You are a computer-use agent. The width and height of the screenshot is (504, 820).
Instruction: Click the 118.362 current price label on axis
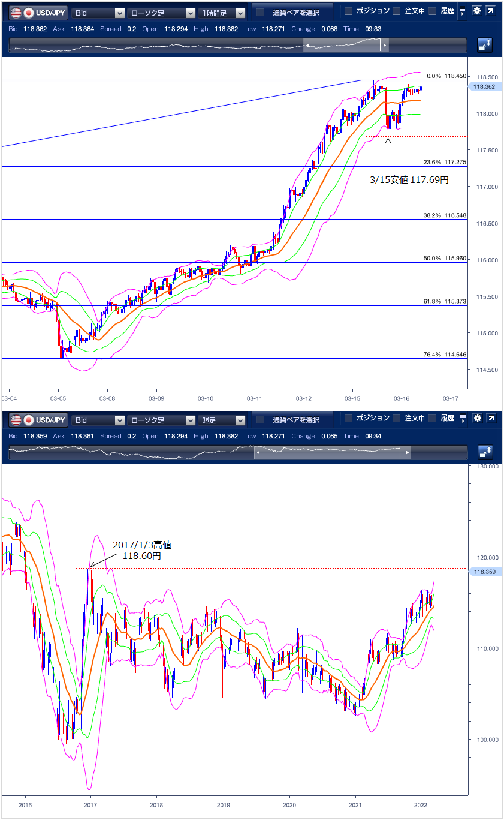pos(484,87)
